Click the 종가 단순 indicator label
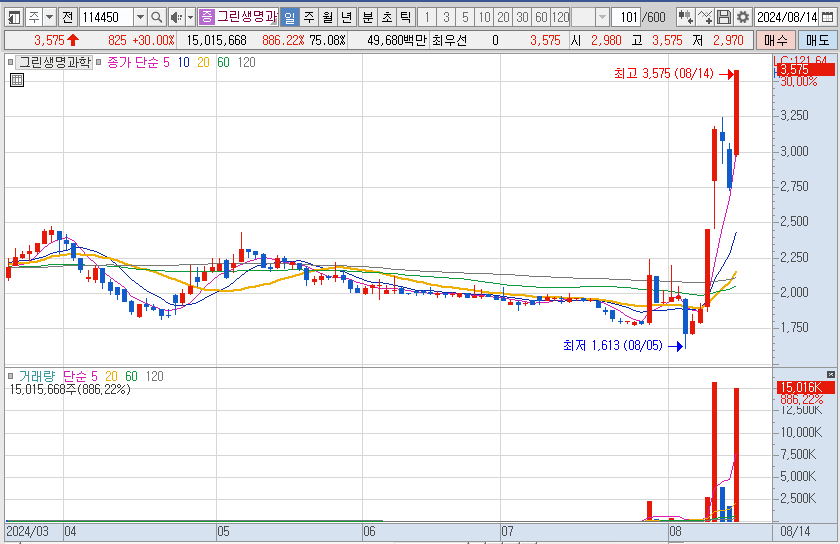The image size is (840, 544). click(133, 62)
